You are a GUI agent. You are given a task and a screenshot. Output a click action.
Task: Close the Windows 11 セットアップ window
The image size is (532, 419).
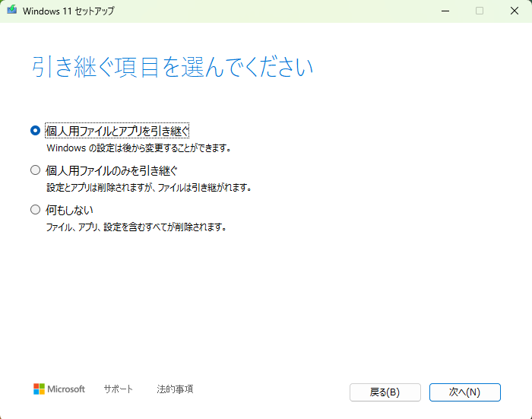click(515, 11)
